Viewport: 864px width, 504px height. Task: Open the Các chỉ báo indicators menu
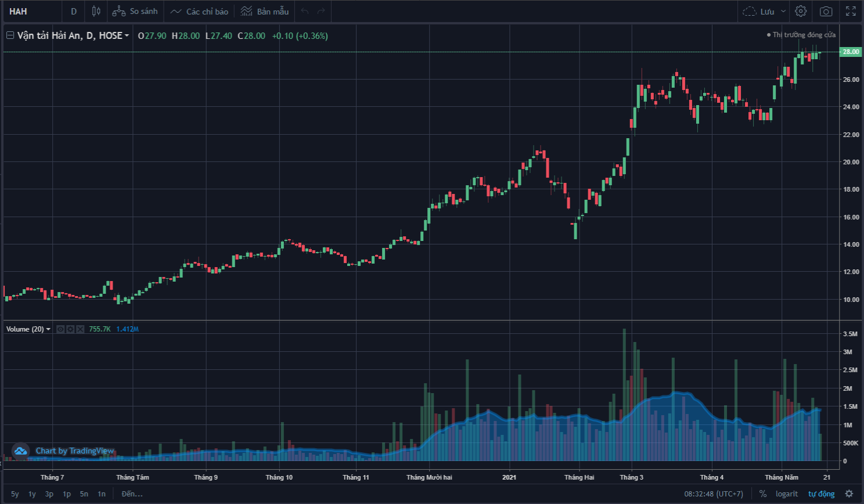click(199, 11)
